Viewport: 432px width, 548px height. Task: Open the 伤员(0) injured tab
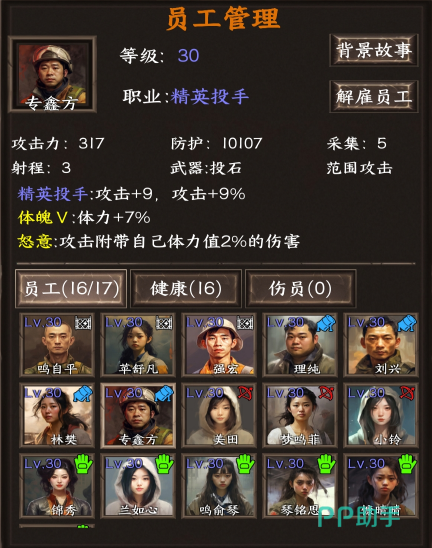pos(301,288)
